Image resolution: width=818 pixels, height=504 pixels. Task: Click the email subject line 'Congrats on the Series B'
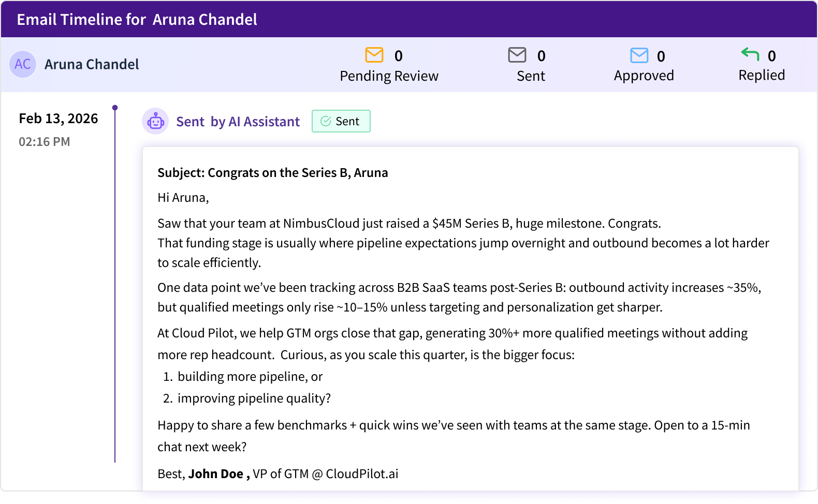tap(273, 173)
